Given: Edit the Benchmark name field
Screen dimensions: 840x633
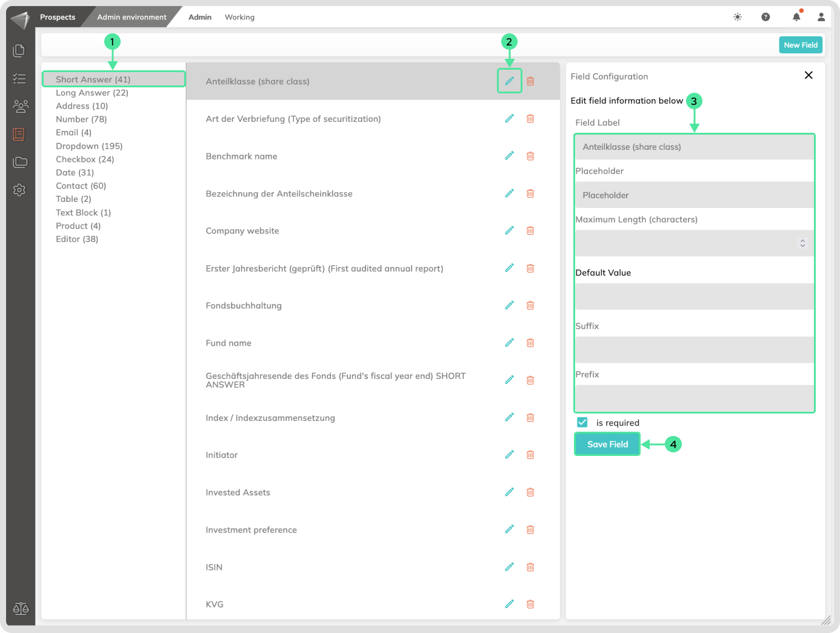Looking at the screenshot, I should [x=509, y=156].
